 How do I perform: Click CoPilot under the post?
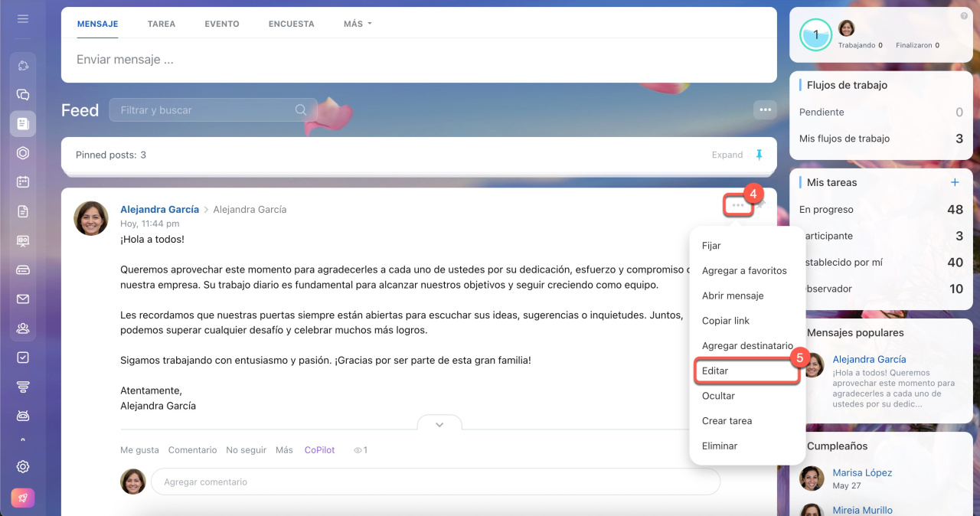pos(319,450)
